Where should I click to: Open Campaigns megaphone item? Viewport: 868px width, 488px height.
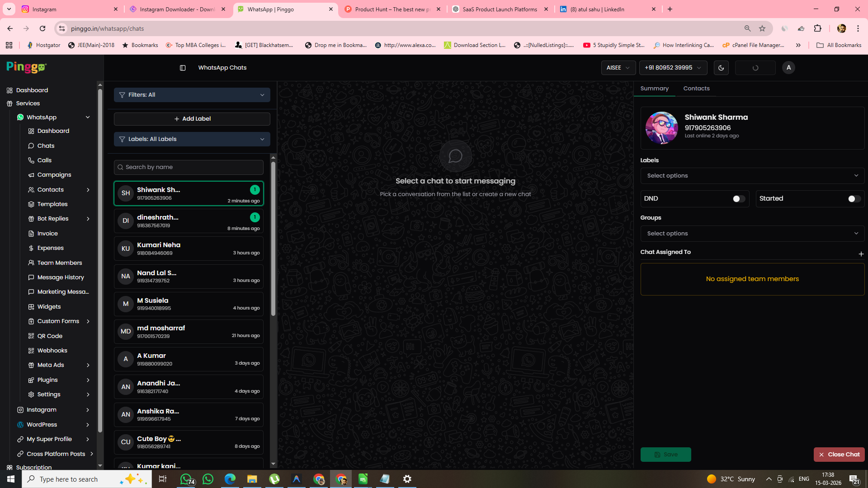click(54, 175)
